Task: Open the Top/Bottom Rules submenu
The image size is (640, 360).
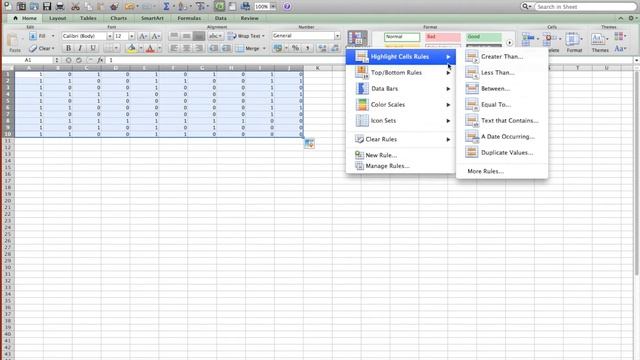Action: click(401, 73)
